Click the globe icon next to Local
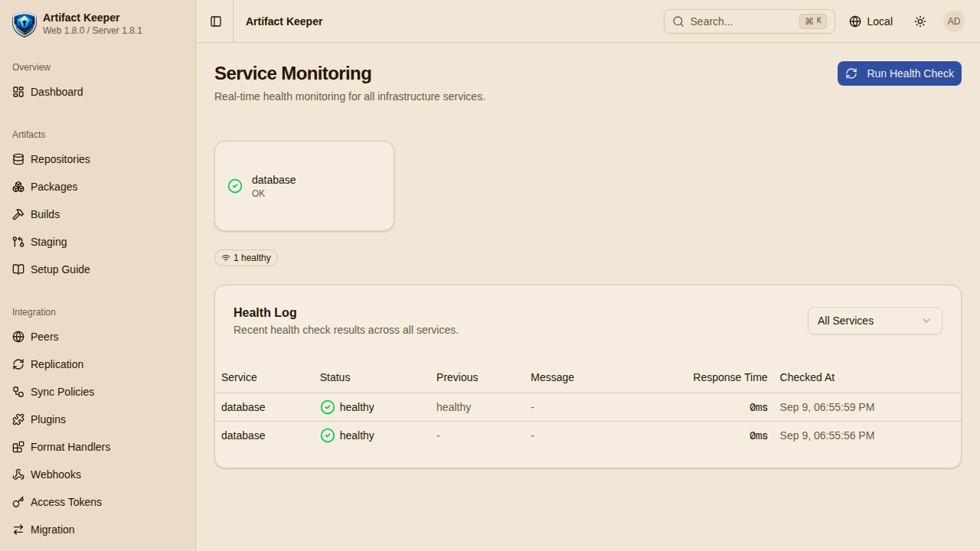Screen dimensions: 980x551 pos(855,21)
